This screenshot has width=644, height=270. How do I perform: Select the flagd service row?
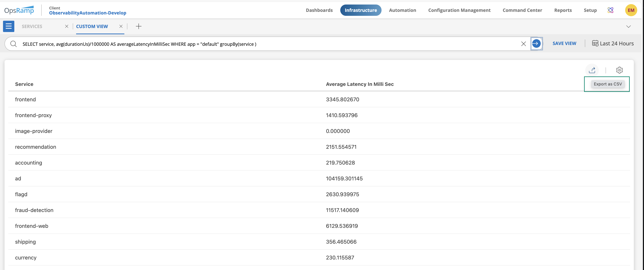[x=319, y=194]
